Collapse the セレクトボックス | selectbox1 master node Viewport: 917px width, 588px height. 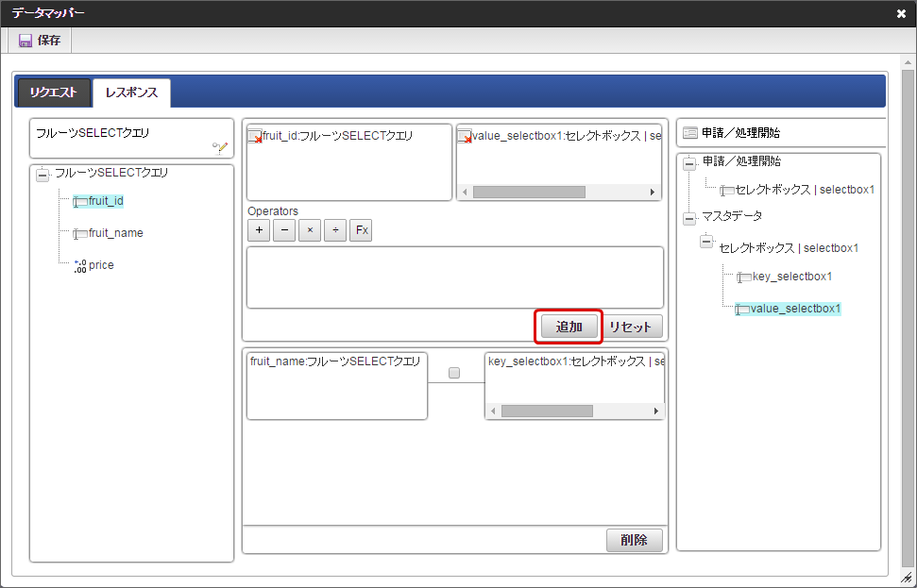[706, 241]
